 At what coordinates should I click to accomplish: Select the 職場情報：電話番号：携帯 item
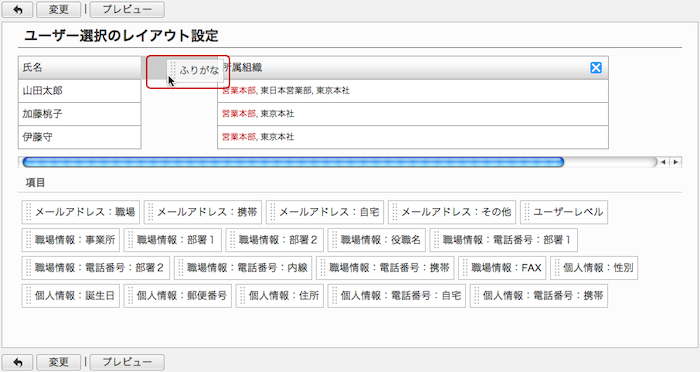click(x=385, y=268)
